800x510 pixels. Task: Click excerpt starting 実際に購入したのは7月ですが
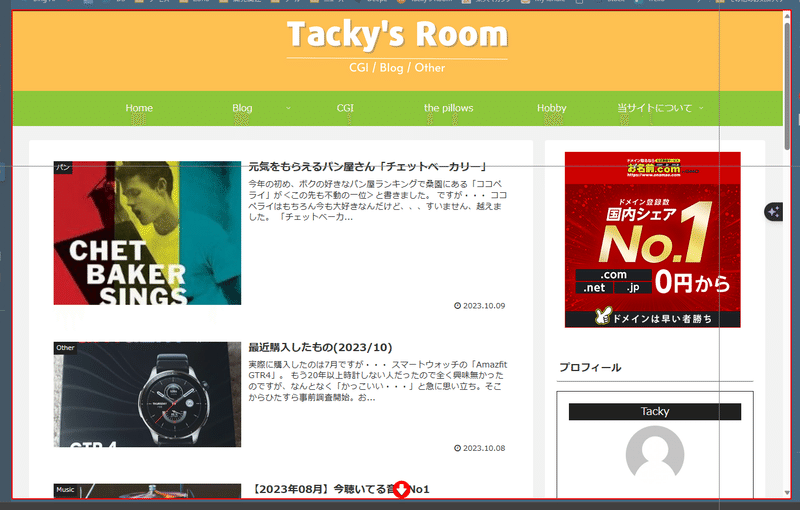(378, 381)
